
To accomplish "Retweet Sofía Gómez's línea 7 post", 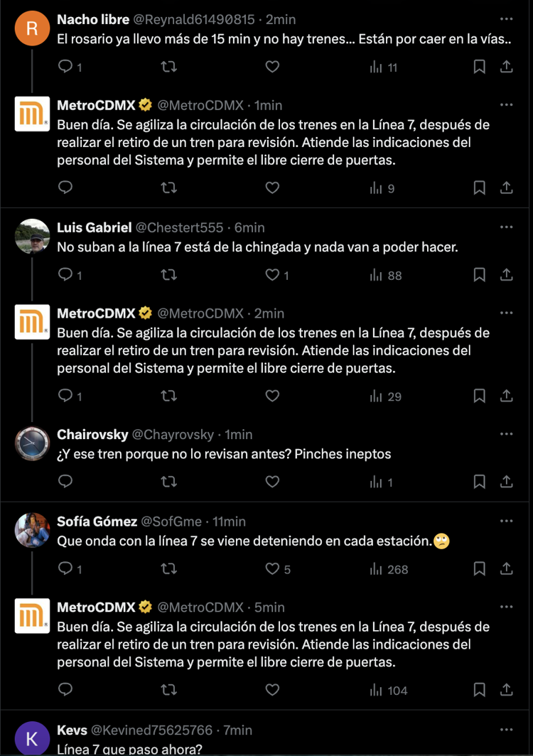I will tap(169, 569).
